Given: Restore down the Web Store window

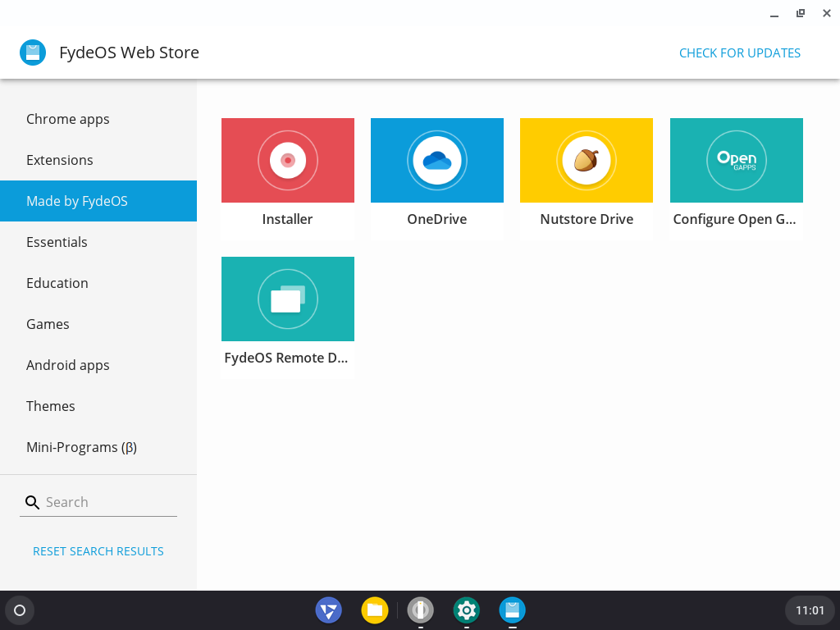Looking at the screenshot, I should [x=801, y=13].
